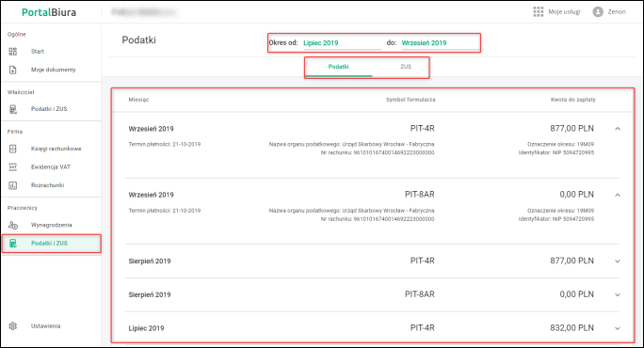The width and height of the screenshot is (644, 348).
Task: Expand the Sierpień 2019 PIT-8AR row
Action: tap(618, 295)
